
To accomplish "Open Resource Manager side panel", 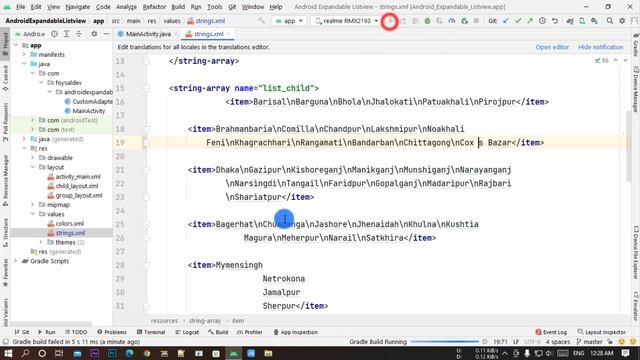I will coord(5,180).
